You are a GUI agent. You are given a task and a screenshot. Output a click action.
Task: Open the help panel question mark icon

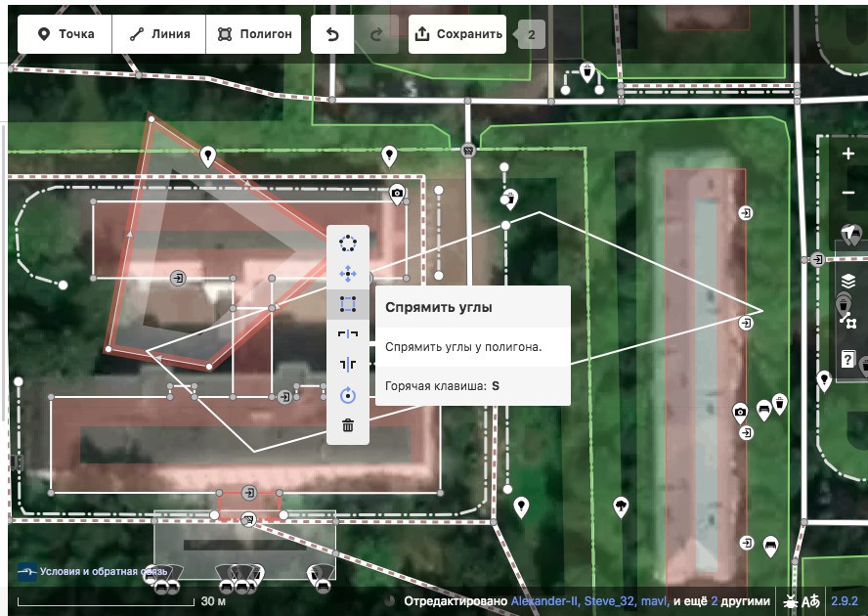[x=848, y=359]
